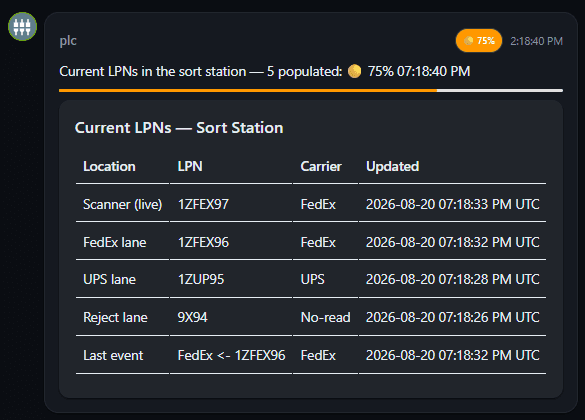Click the FedEx lane row label
The width and height of the screenshot is (585, 420).
click(x=115, y=242)
